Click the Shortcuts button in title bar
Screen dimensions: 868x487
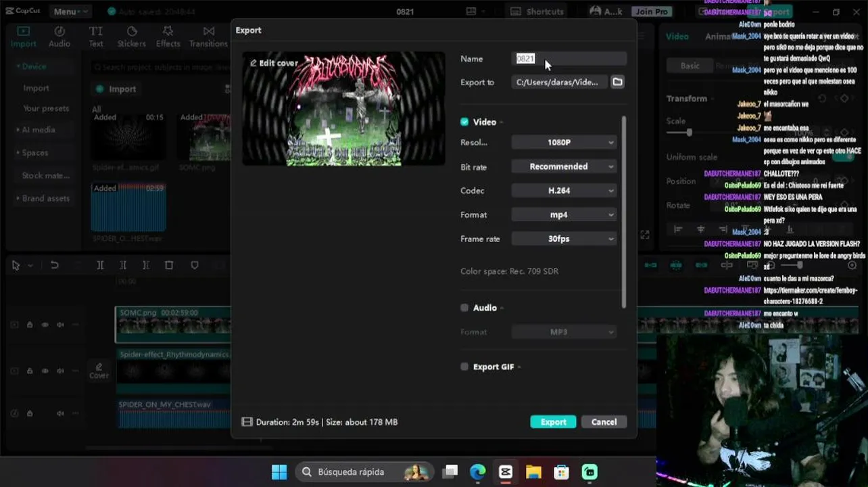tap(537, 11)
